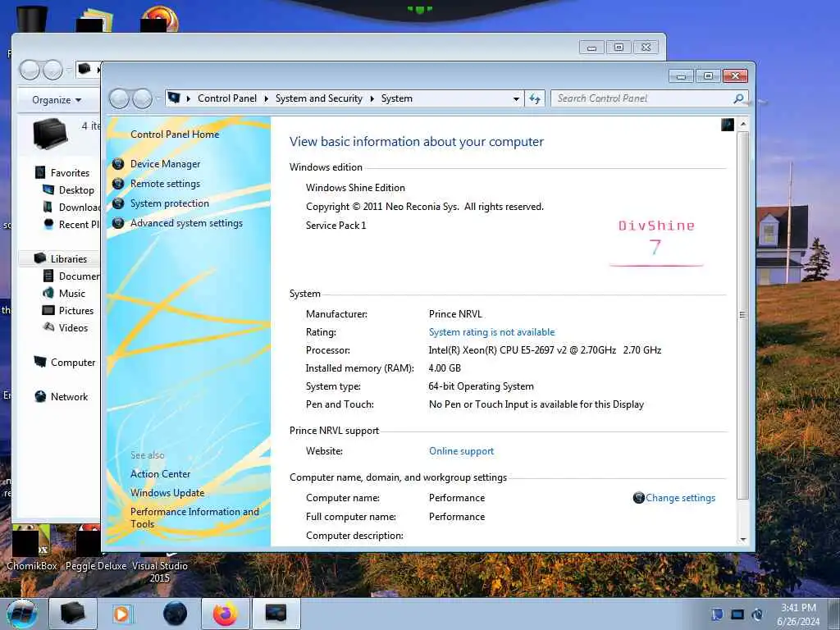Image resolution: width=840 pixels, height=630 pixels.
Task: Click Explorer window forward button
Action: pos(52,71)
